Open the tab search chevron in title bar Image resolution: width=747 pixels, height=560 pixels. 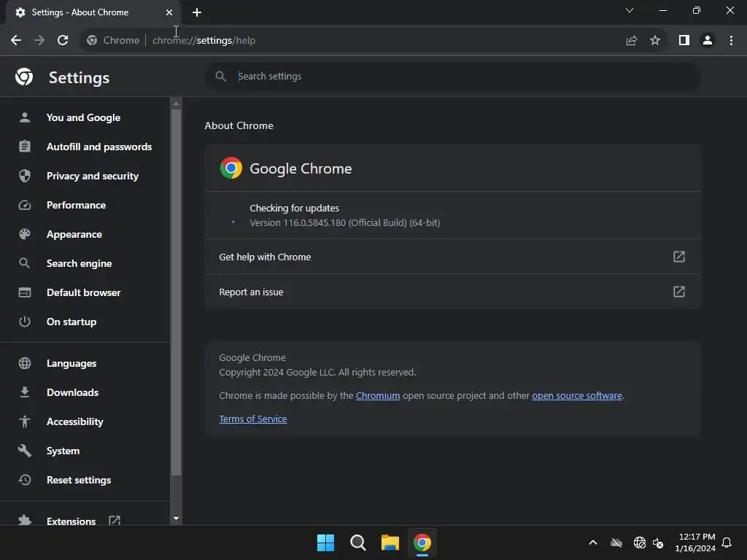click(630, 10)
